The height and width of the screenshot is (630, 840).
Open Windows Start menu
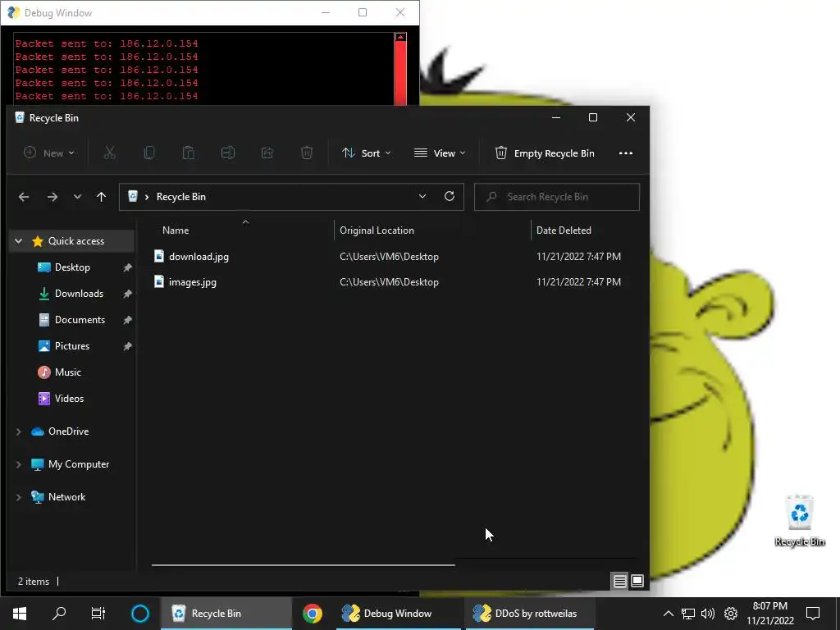click(x=20, y=614)
